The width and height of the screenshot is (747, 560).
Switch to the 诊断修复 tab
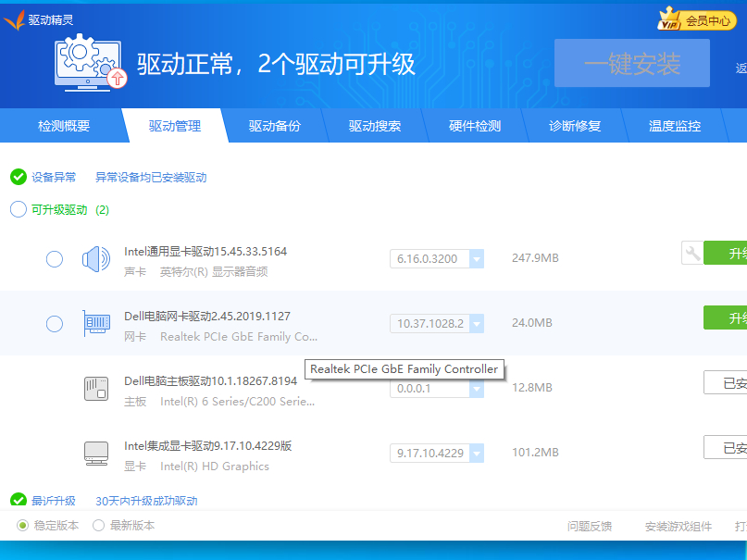(x=575, y=126)
